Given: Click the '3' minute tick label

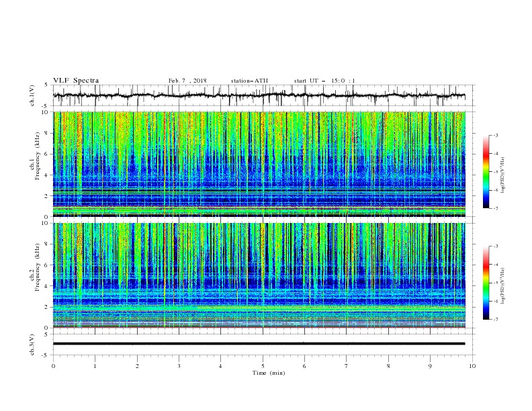Looking at the screenshot, I should [x=179, y=366].
